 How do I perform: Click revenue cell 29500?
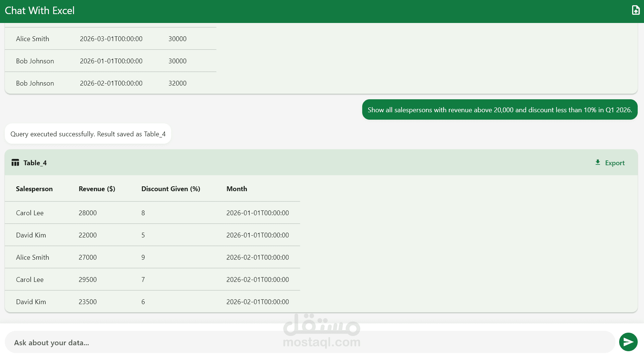pyautogui.click(x=87, y=280)
